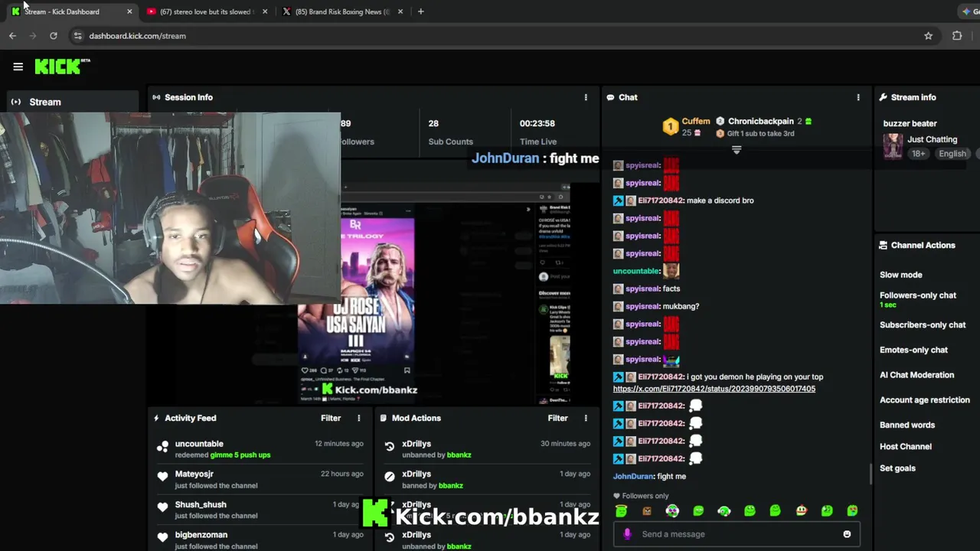Click the Stream info wrench icon
This screenshot has height=551, width=980.
883,97
